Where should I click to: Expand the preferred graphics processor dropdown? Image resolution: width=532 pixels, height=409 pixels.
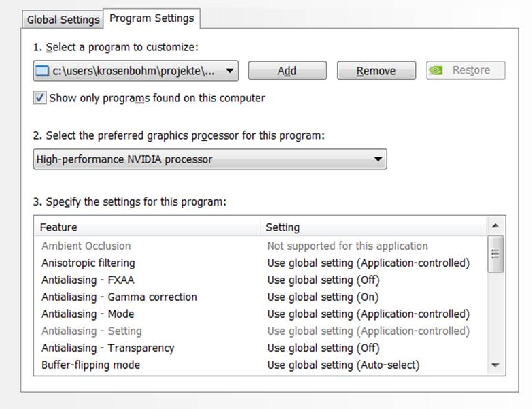pos(378,159)
